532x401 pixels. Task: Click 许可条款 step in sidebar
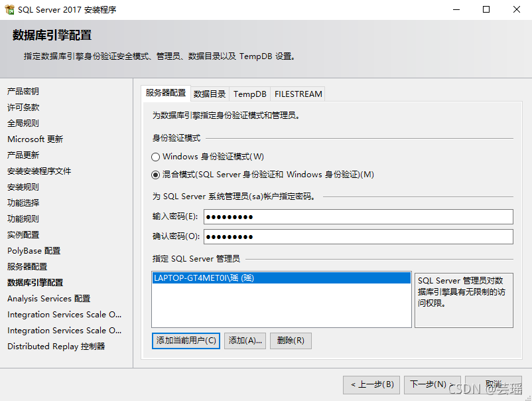tap(23, 108)
